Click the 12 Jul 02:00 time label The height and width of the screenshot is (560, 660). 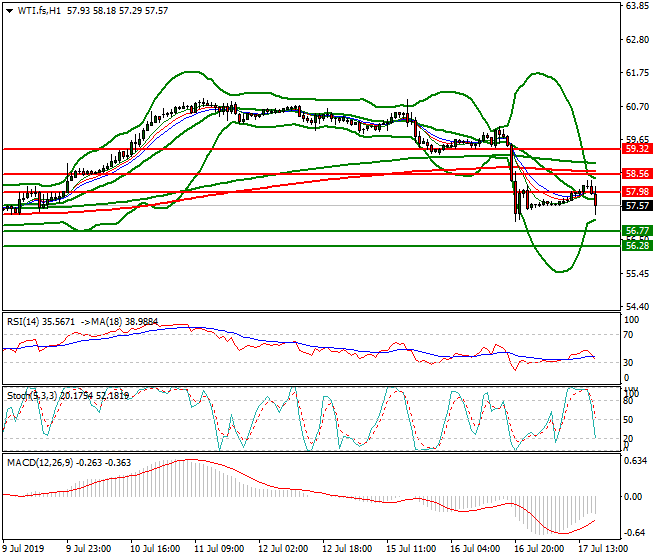pyautogui.click(x=284, y=549)
